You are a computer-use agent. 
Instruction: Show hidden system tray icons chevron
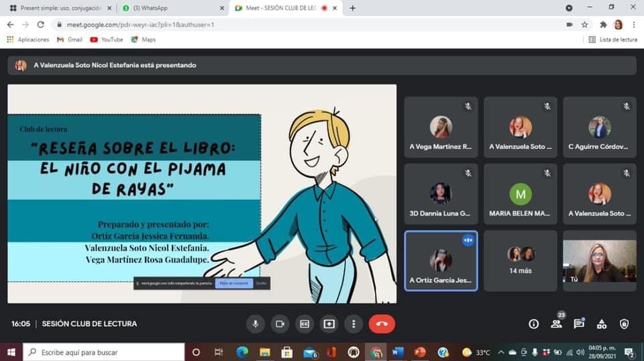[502, 352]
